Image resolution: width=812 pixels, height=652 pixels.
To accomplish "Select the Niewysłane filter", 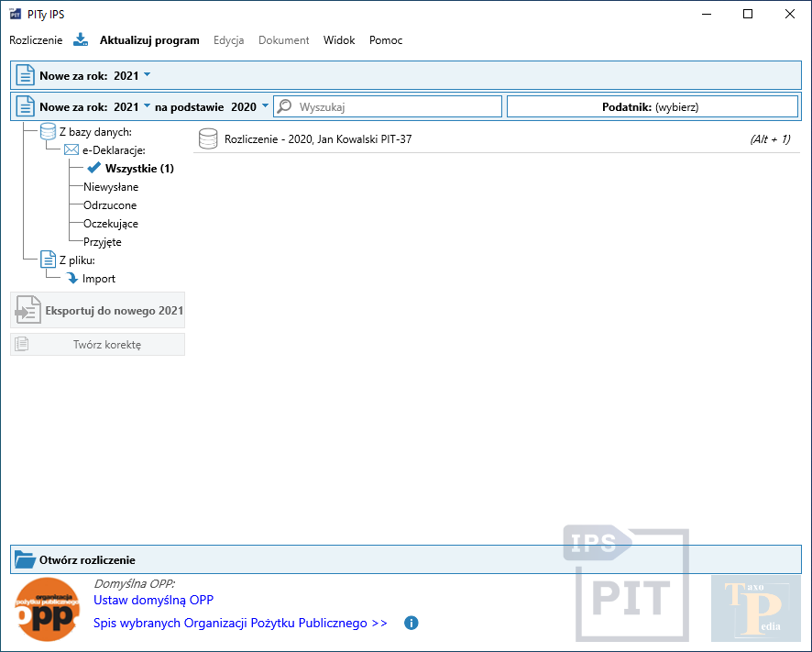I will (111, 187).
